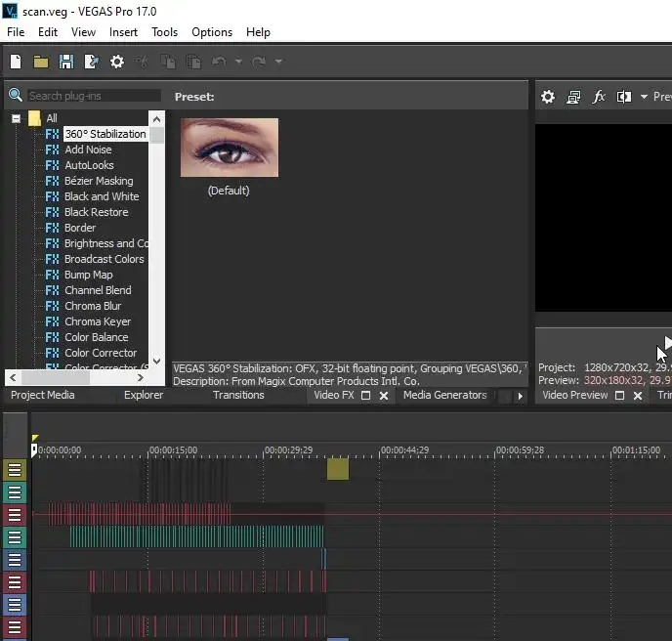Click the Render As export icon
The width and height of the screenshot is (672, 641).
91,62
